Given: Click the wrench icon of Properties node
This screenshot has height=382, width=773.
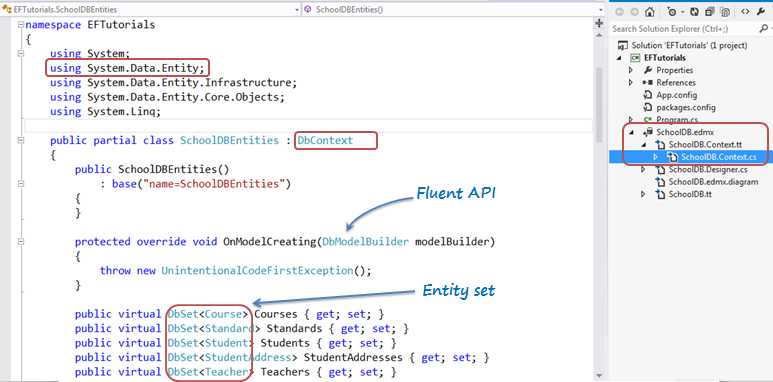Looking at the screenshot, I should [648, 70].
